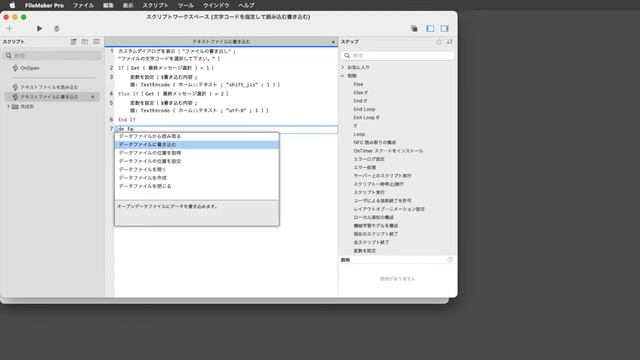The width and height of the screenshot is (640, 360).
Task: Click the magnifier icon in the scripts search
Action: click(x=9, y=56)
